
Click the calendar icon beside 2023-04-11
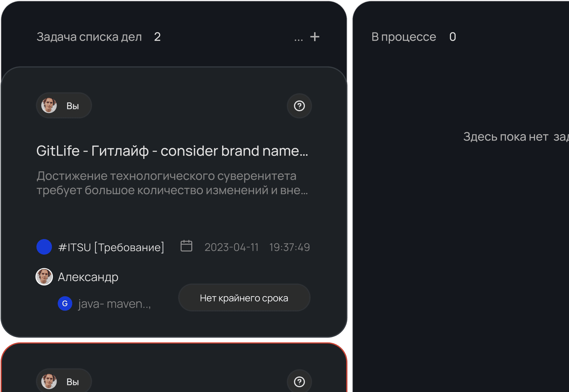[186, 246]
